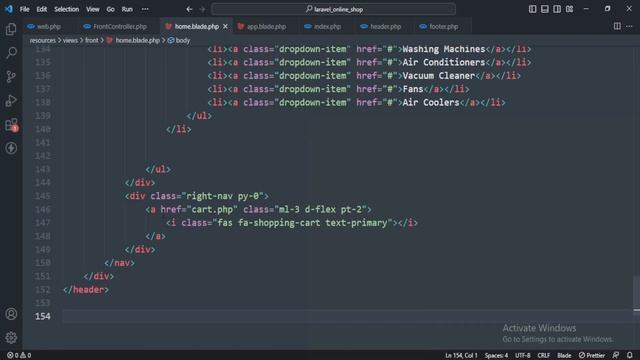640x360 pixels.
Task: Click the feedback icon in status bar
Action: point(616,355)
